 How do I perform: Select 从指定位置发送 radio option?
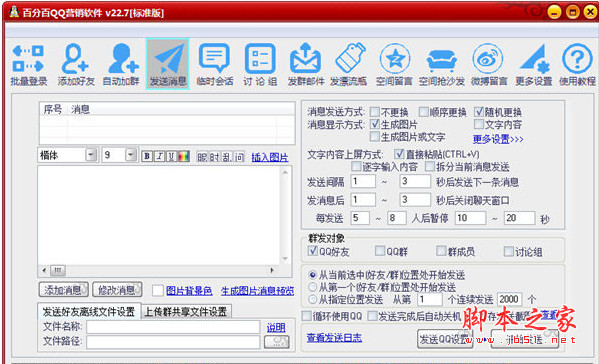pos(313,299)
